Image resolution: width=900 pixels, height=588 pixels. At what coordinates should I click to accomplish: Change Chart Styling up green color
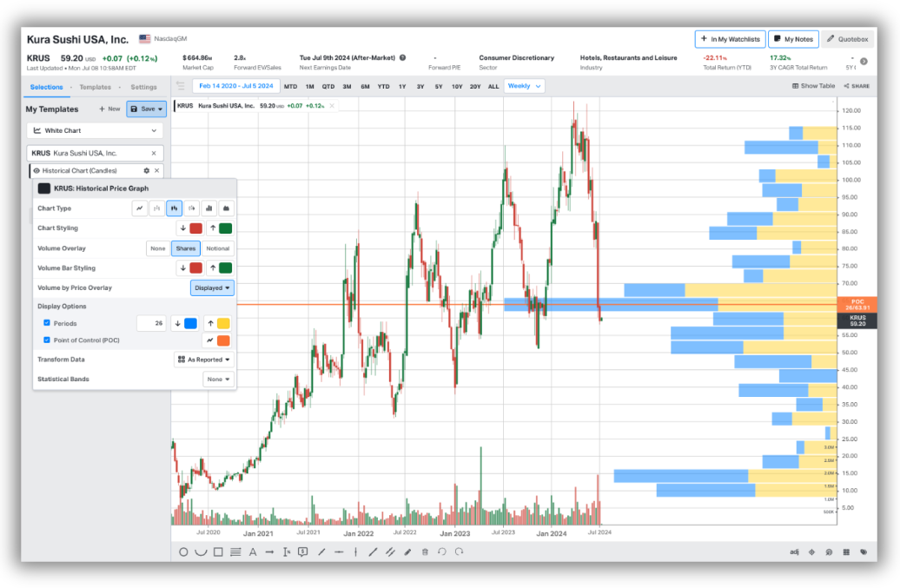[226, 228]
